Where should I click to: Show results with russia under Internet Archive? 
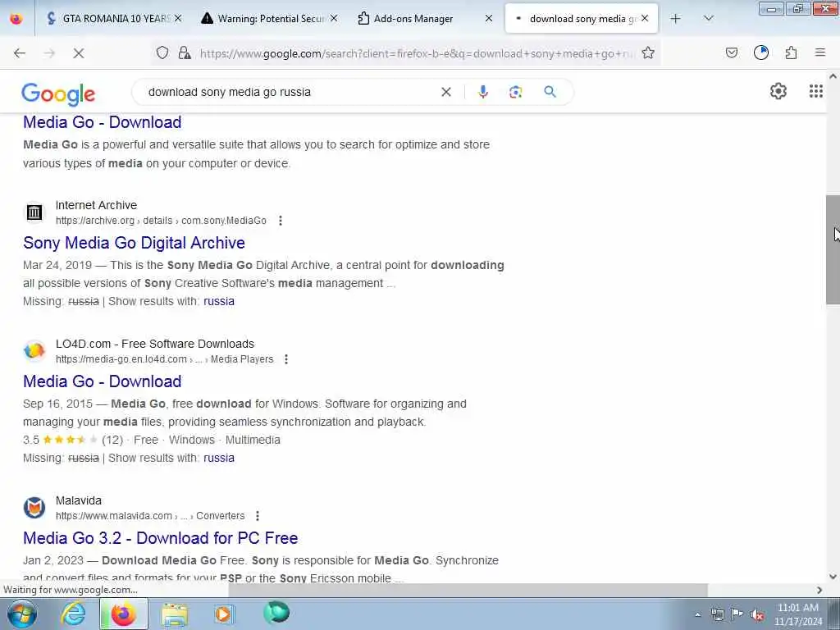pos(218,301)
